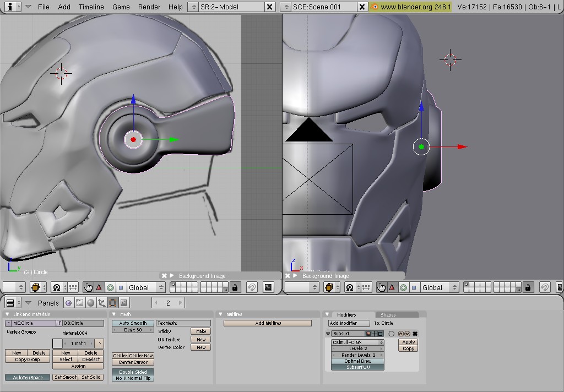Open the Add menu
The height and width of the screenshot is (392, 564).
pyautogui.click(x=64, y=7)
